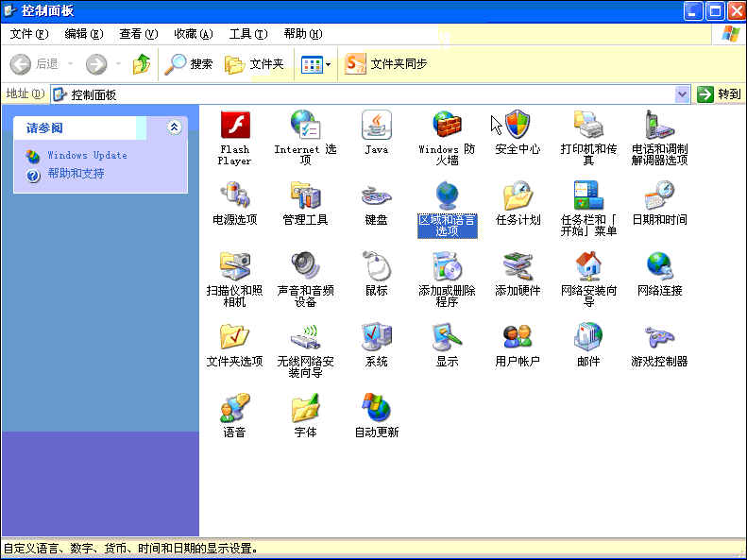The image size is (747, 560).
Task: Collapse the 请参阅 panel chevron
Action: click(175, 127)
